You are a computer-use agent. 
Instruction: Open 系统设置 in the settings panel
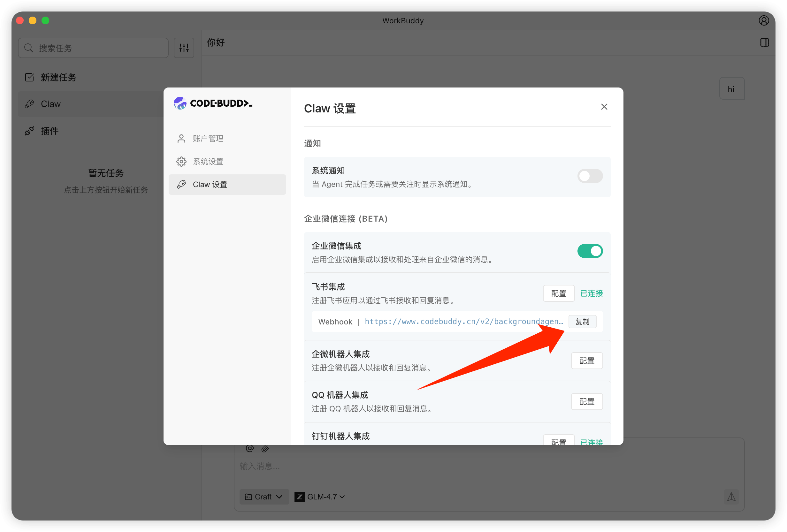tap(208, 161)
